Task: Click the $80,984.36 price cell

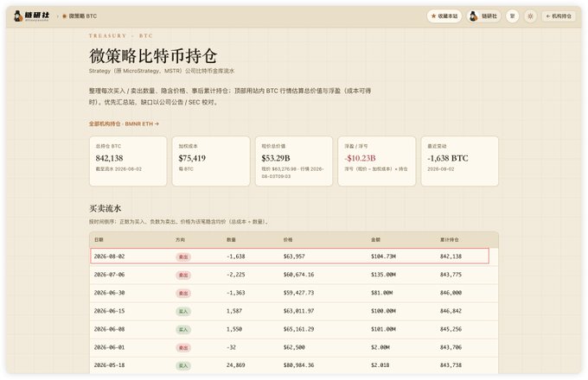Action: pos(298,365)
